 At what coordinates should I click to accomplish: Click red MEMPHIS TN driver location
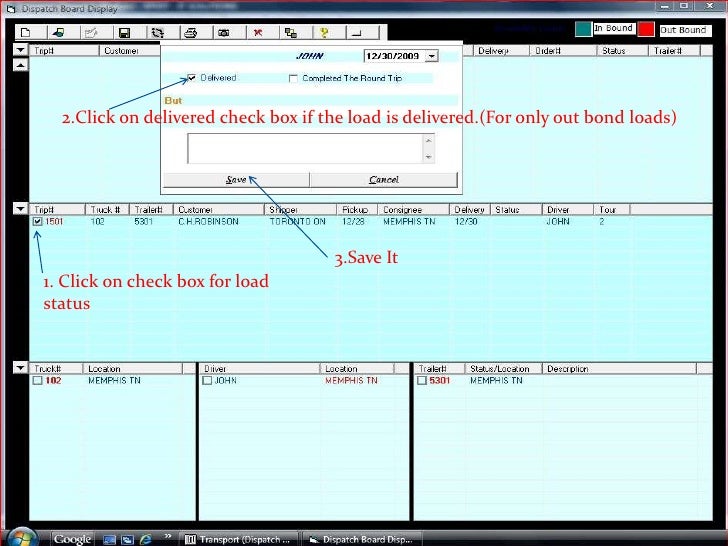[x=351, y=381]
